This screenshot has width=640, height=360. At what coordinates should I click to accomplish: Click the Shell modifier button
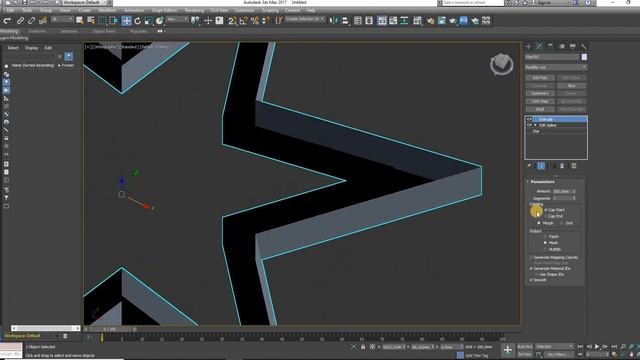(540, 109)
